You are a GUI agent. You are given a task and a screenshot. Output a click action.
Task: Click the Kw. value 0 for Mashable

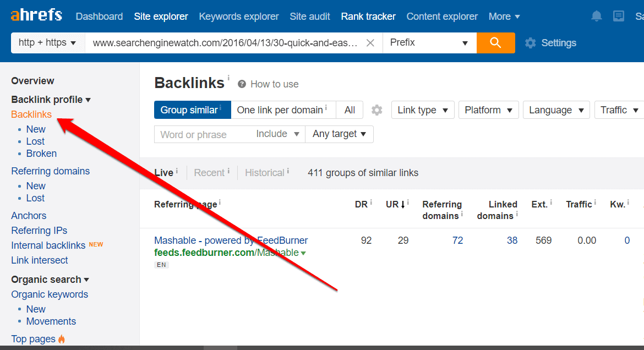pyautogui.click(x=627, y=240)
